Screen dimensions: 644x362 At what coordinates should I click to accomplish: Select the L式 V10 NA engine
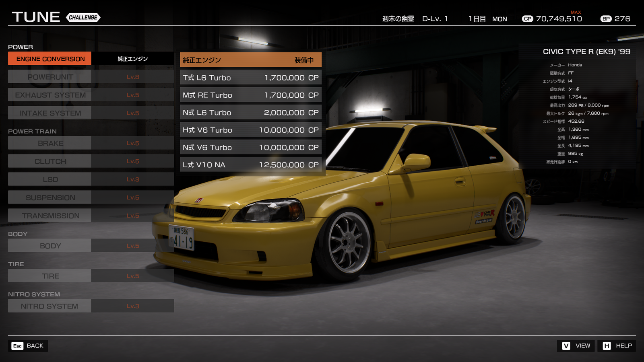(x=250, y=165)
